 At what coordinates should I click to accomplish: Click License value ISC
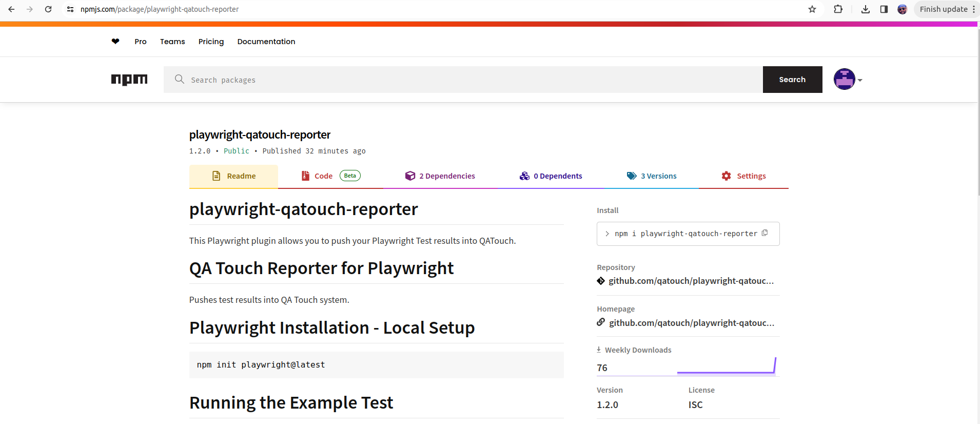tap(695, 405)
